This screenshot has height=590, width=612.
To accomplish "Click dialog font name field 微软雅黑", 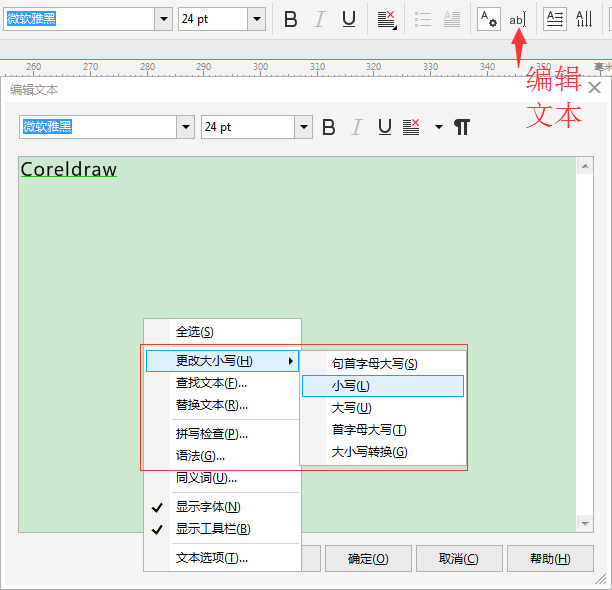I will pyautogui.click(x=98, y=127).
